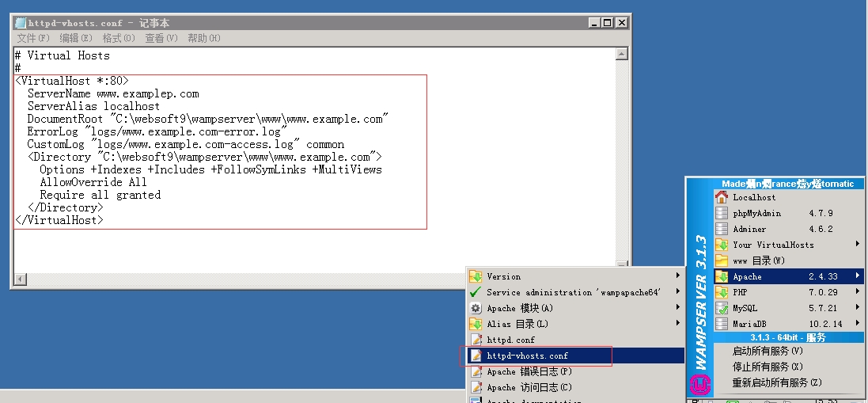Open httpd.conf from Apache submenu

click(576, 340)
